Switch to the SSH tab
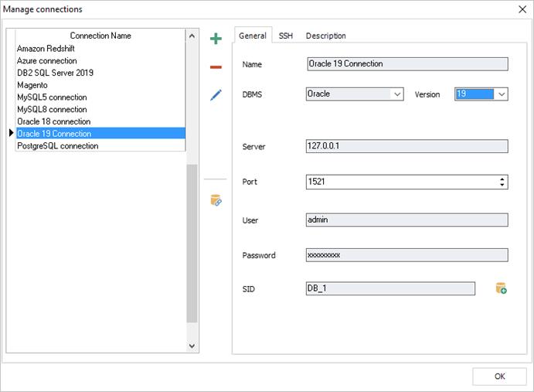Screen dimensions: 534x392 (x=285, y=36)
